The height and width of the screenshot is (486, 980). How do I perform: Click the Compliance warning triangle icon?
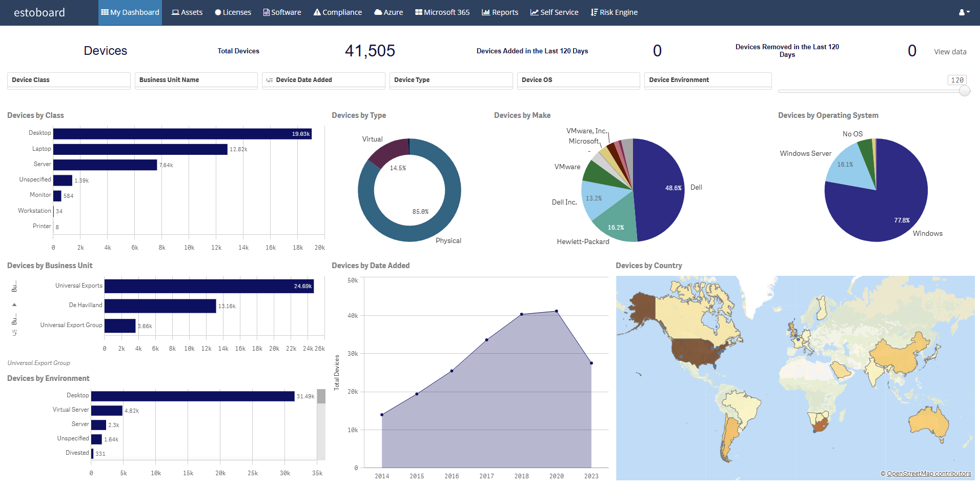point(317,12)
